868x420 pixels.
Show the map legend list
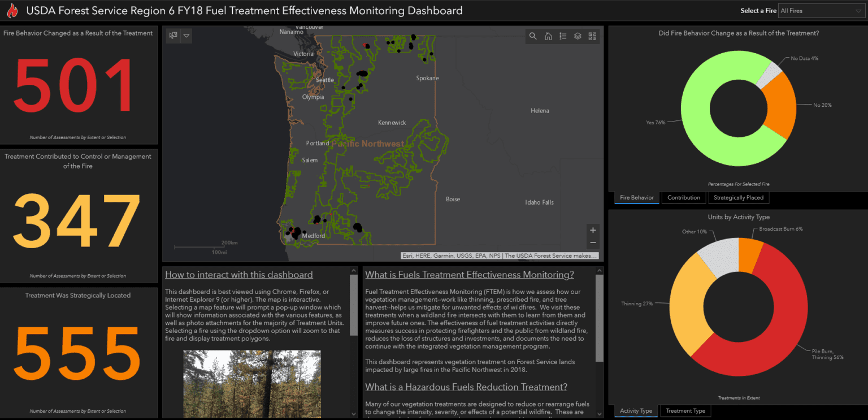(563, 36)
